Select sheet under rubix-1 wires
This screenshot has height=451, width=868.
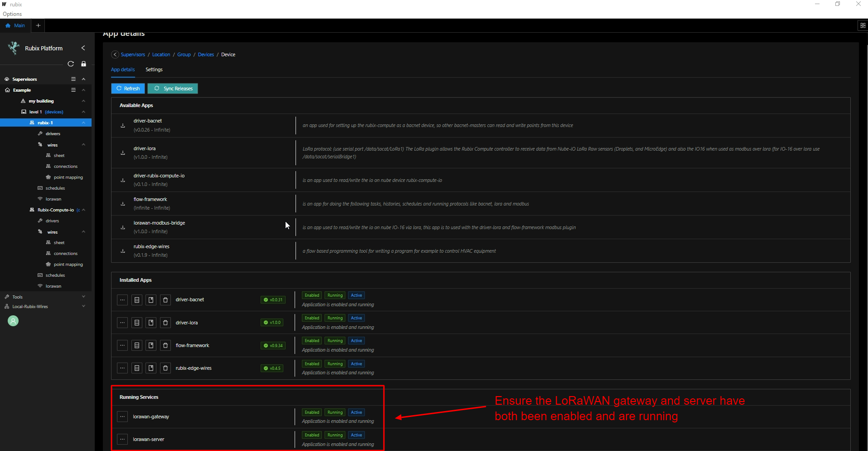(x=59, y=156)
